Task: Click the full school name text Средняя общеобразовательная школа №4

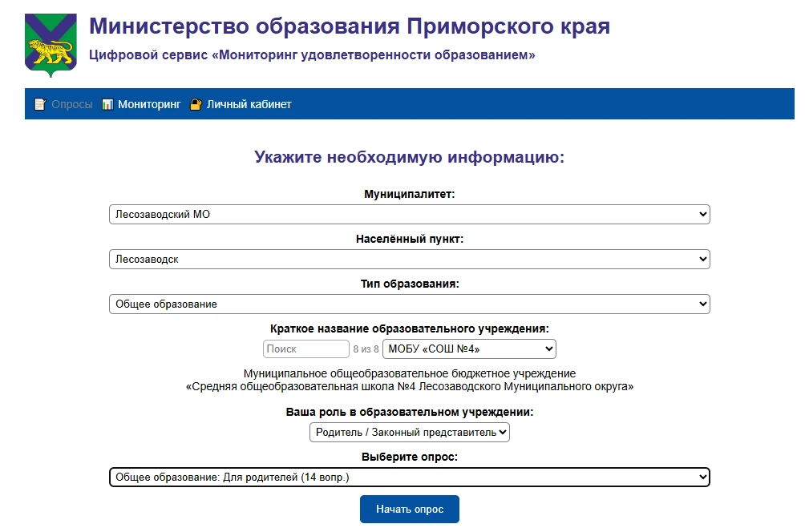Action: click(410, 386)
